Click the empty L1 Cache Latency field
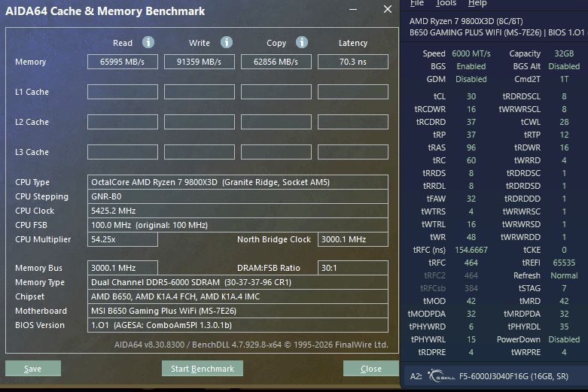Image resolution: width=588 pixels, height=392 pixels. pyautogui.click(x=353, y=92)
